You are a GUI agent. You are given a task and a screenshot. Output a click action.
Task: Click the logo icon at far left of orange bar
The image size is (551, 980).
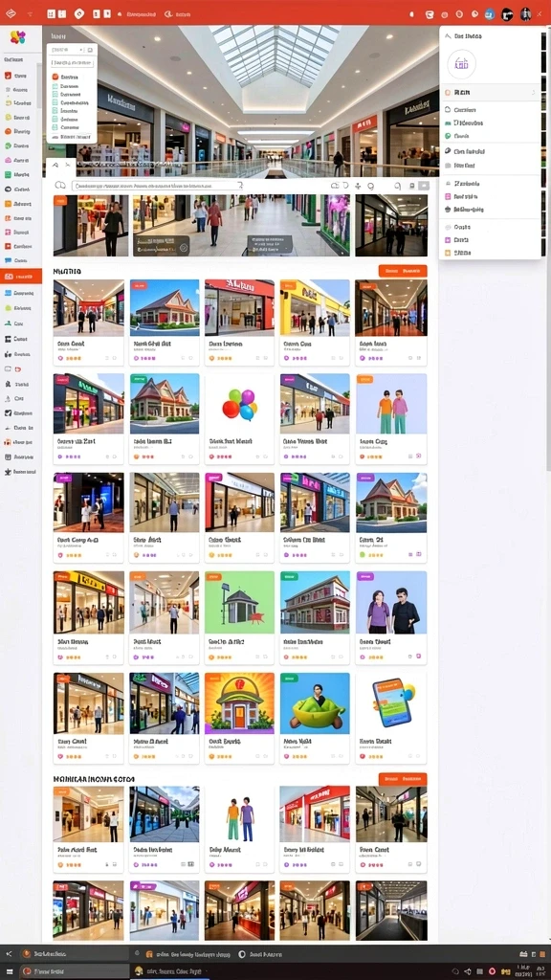click(x=10, y=13)
